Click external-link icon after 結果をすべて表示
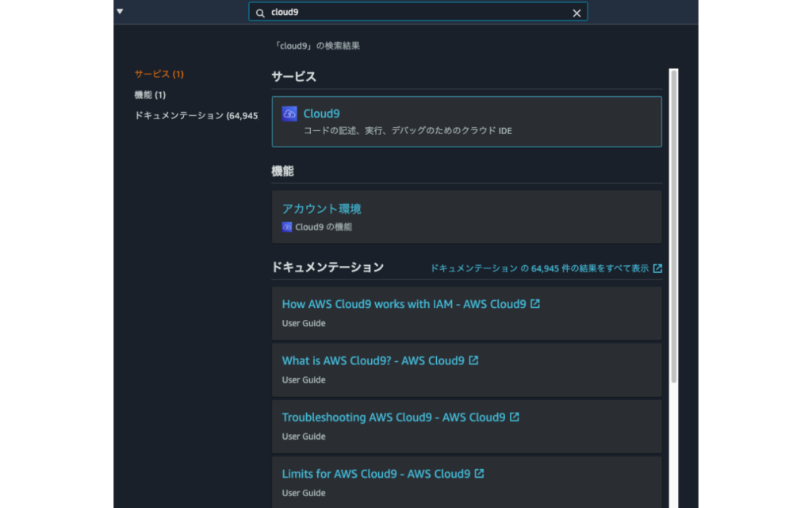The image size is (812, 508). (x=657, y=268)
